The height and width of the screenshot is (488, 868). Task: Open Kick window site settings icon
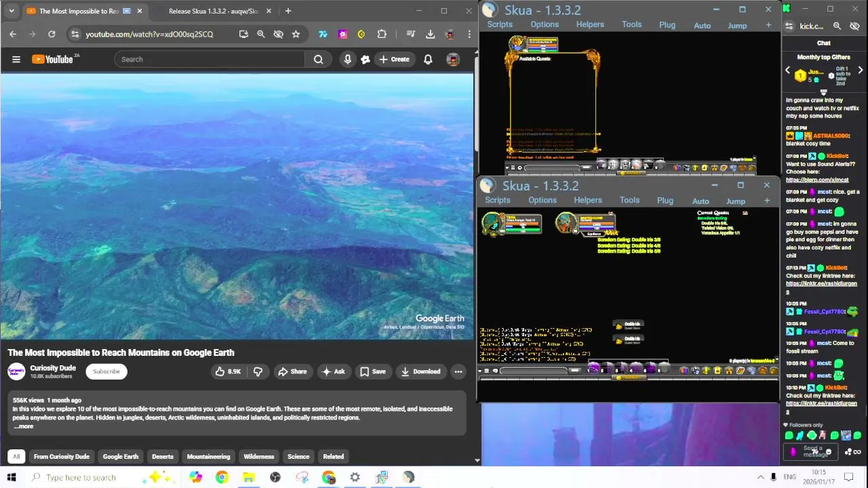pos(789,26)
